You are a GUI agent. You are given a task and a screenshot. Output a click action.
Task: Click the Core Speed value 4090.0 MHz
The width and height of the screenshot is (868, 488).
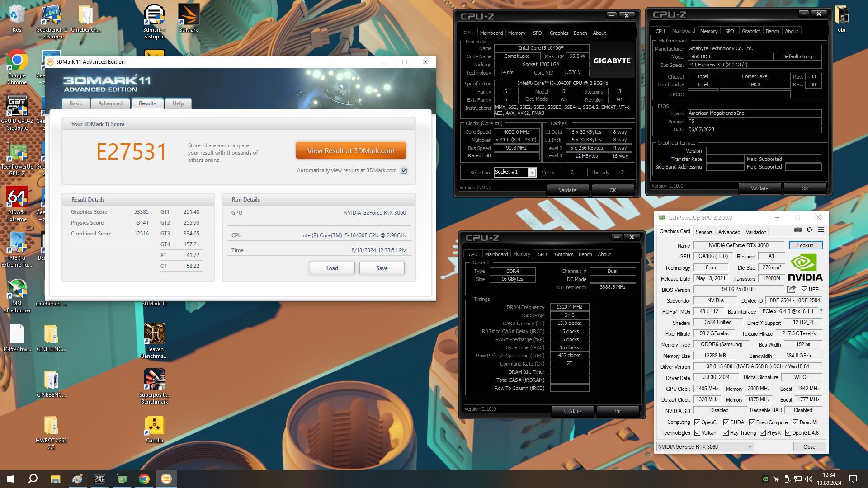516,132
